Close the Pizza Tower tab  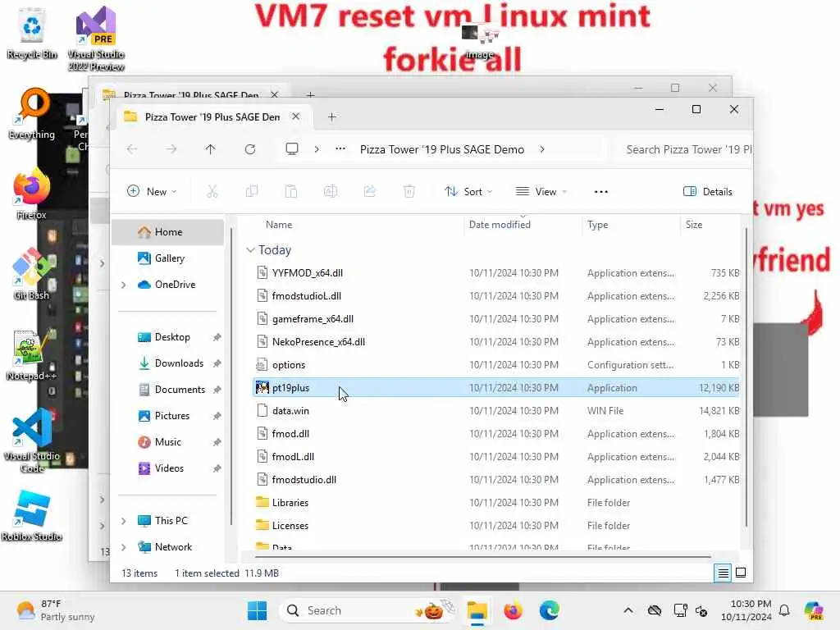click(295, 116)
